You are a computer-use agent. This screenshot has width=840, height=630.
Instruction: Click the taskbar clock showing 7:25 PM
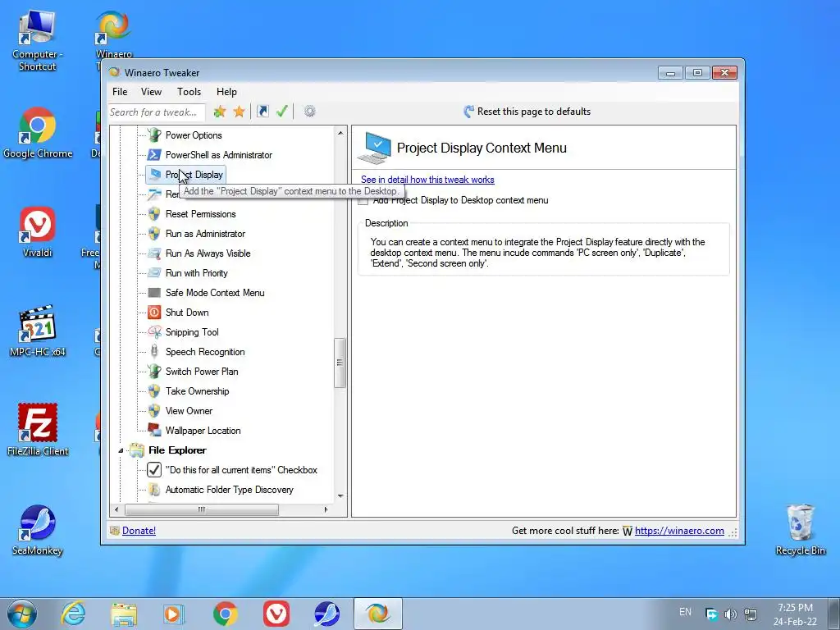pos(795,614)
